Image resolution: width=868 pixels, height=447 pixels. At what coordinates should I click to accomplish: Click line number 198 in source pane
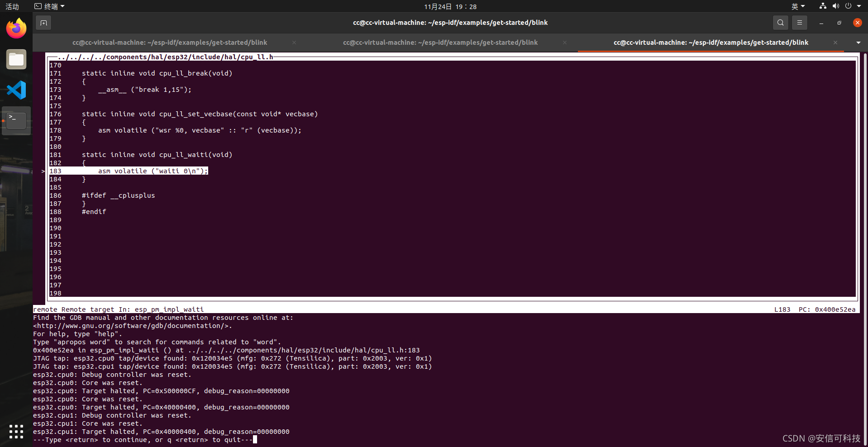tap(55, 293)
